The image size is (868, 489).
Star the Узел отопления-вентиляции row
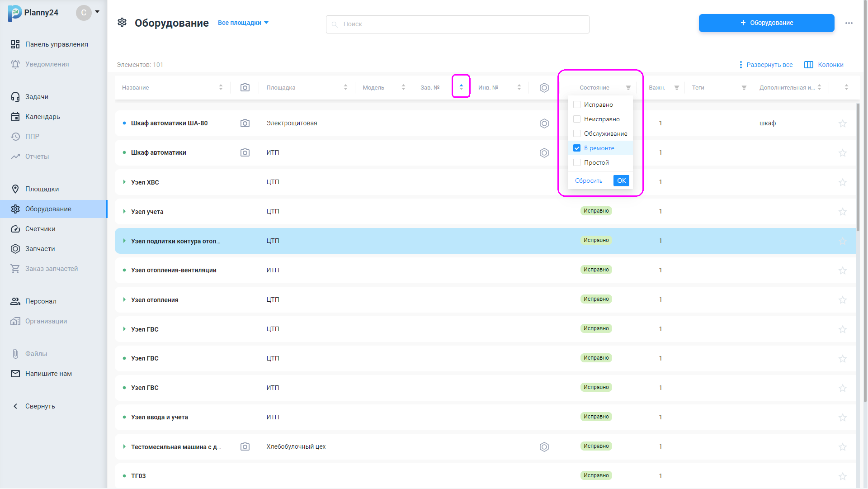843,270
